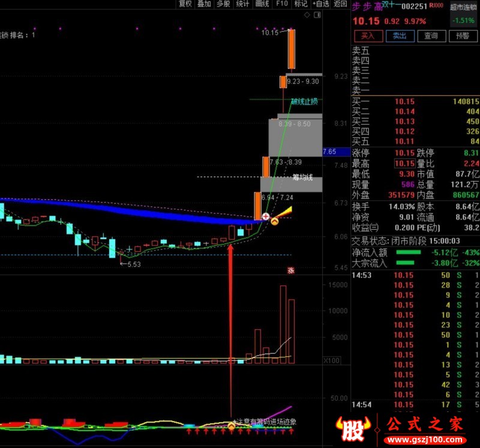Add the stock via +自选
480x448 pixels.
tap(320, 4)
